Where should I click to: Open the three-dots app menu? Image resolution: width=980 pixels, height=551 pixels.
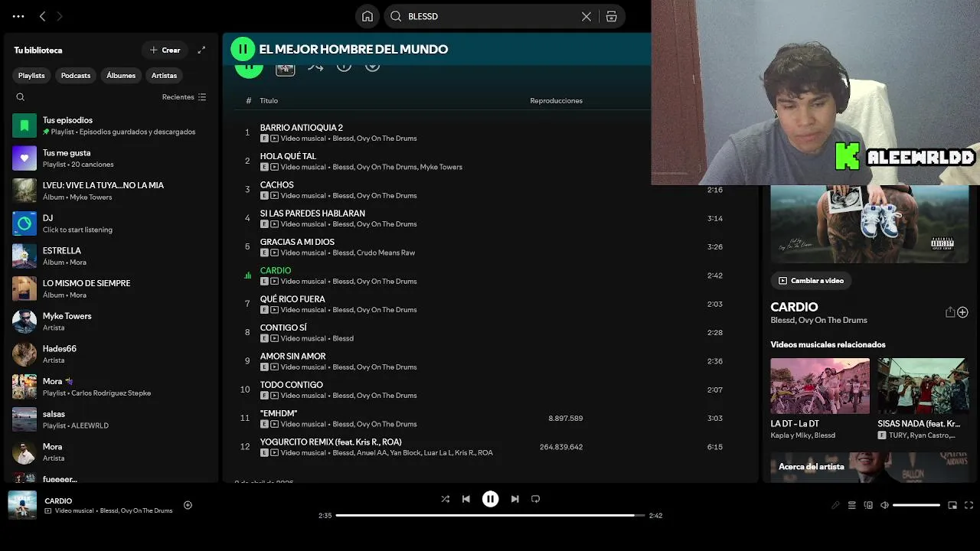[x=18, y=16]
